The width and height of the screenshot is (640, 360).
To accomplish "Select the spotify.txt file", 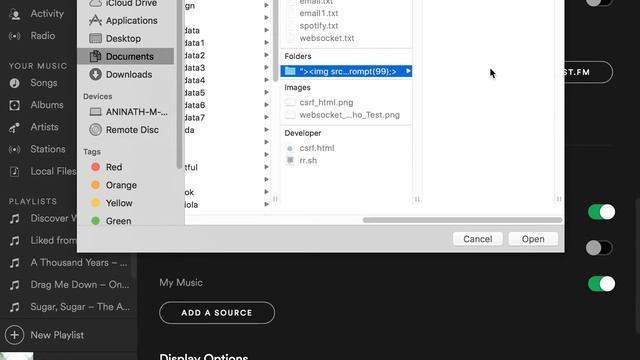I will coord(319,26).
